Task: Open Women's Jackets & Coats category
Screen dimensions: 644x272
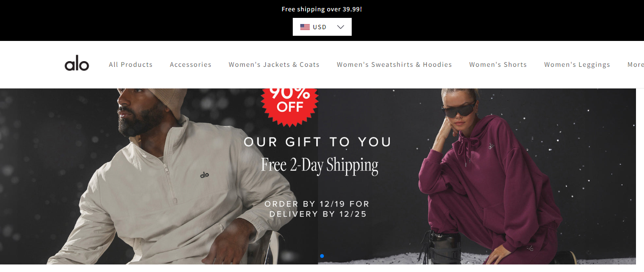Action: [274, 64]
